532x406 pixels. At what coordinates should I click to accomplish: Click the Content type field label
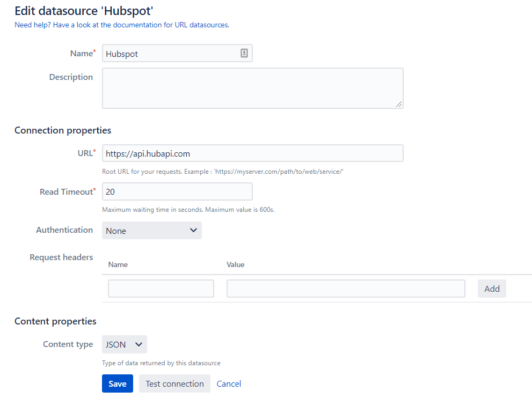click(x=68, y=344)
